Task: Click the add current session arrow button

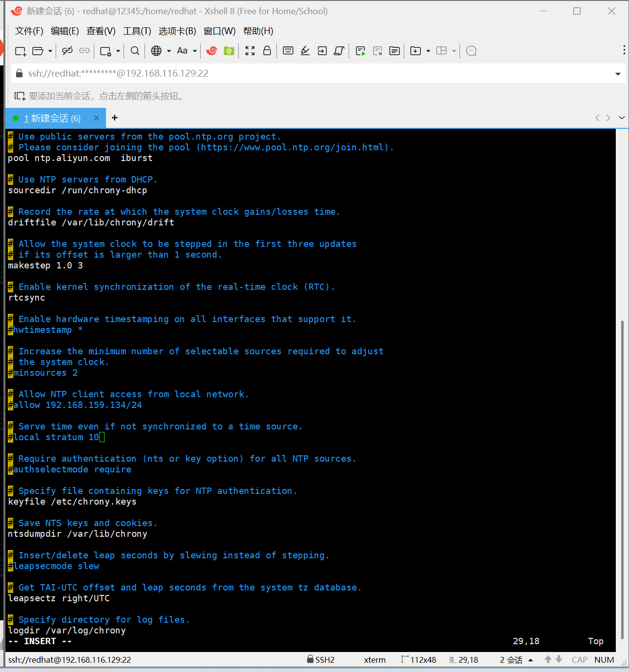Action: click(20, 96)
